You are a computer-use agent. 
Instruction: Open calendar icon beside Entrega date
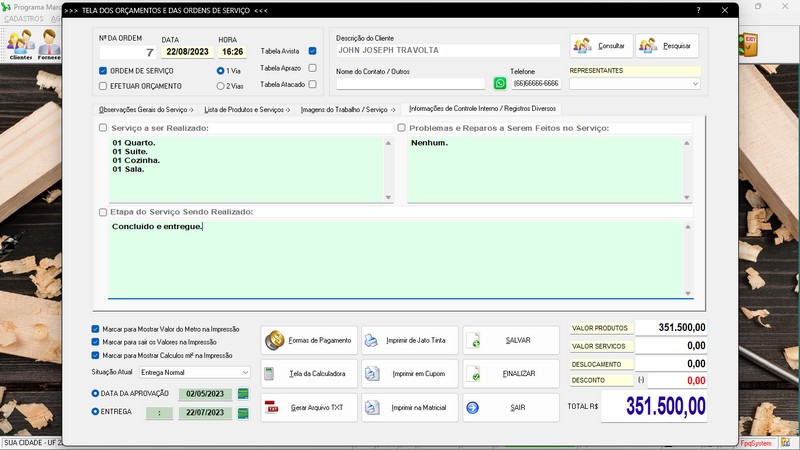[243, 412]
